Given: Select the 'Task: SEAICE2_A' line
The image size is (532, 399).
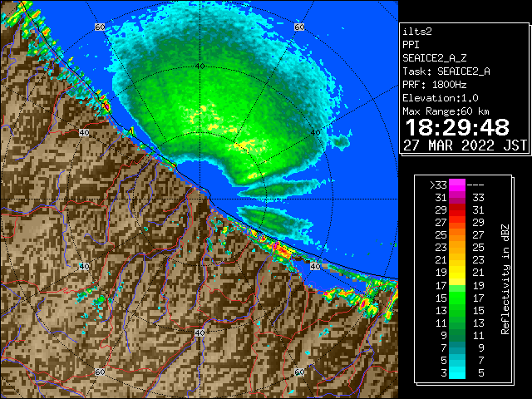Looking at the screenshot, I should pos(446,71).
